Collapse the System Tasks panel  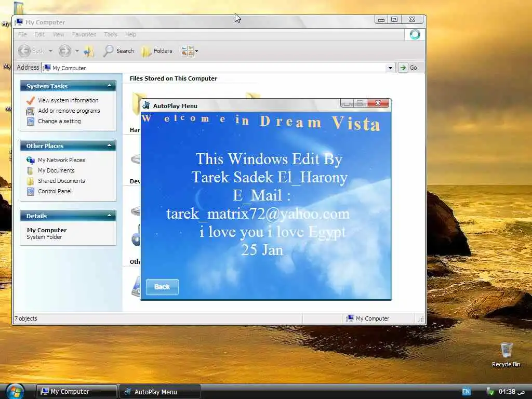109,86
